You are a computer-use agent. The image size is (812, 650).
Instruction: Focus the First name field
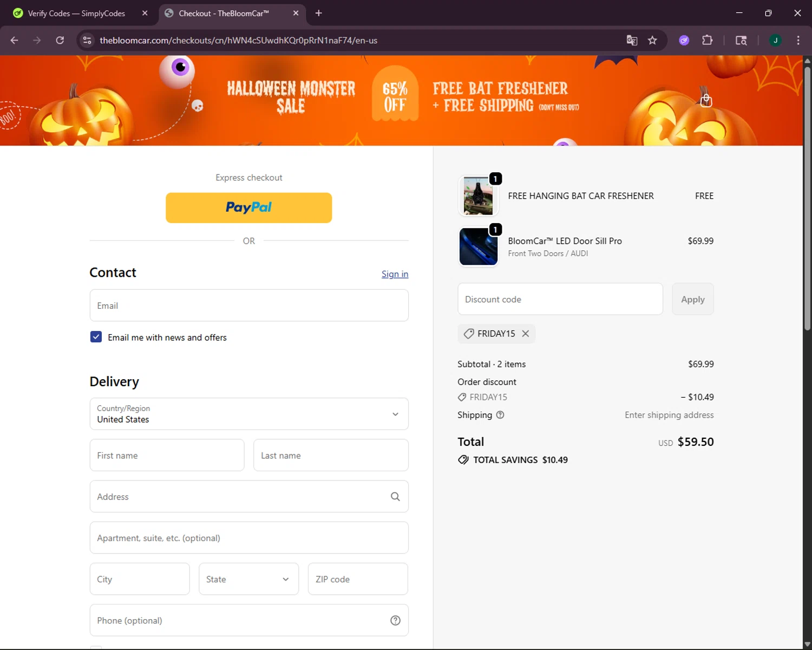(x=167, y=456)
